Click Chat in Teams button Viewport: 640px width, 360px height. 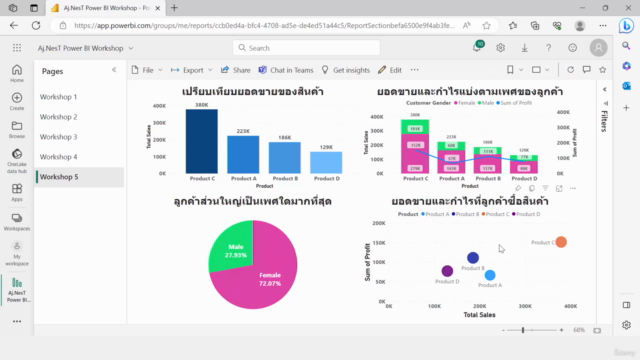pyautogui.click(x=286, y=70)
